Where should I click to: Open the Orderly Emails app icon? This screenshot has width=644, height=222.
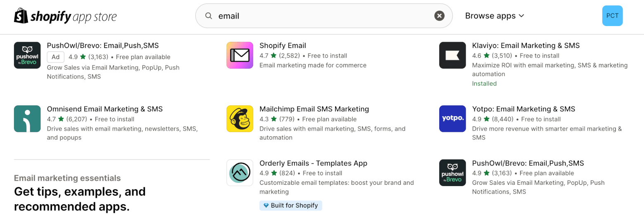coord(240,173)
